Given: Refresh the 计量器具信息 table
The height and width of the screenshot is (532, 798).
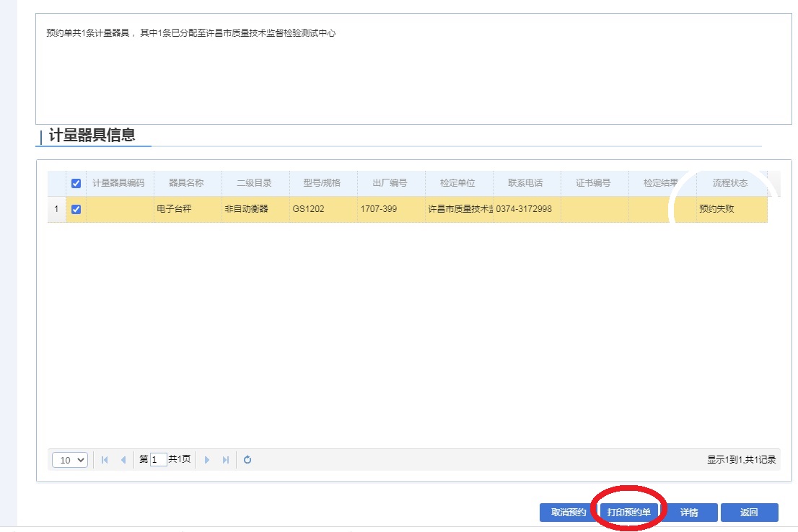Looking at the screenshot, I should [x=247, y=460].
